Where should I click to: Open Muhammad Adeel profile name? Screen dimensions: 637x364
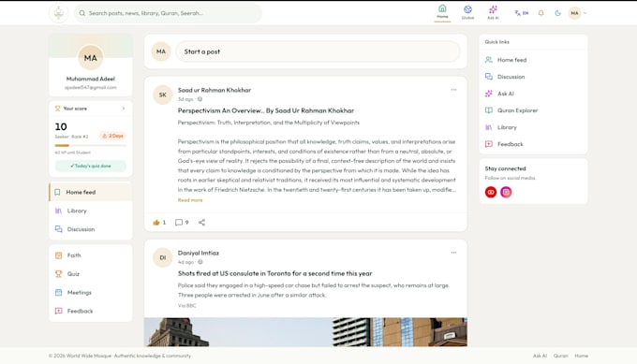click(x=90, y=79)
